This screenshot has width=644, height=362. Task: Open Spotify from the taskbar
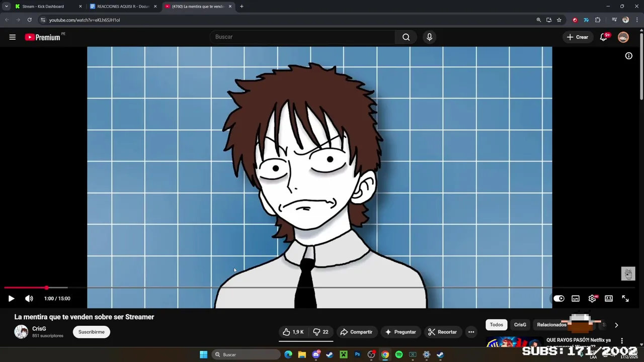click(399, 354)
